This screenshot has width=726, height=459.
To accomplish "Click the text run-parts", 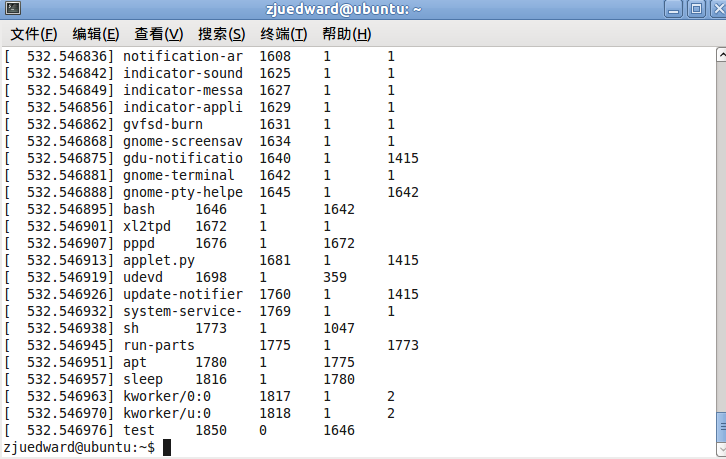I will coord(158,346).
